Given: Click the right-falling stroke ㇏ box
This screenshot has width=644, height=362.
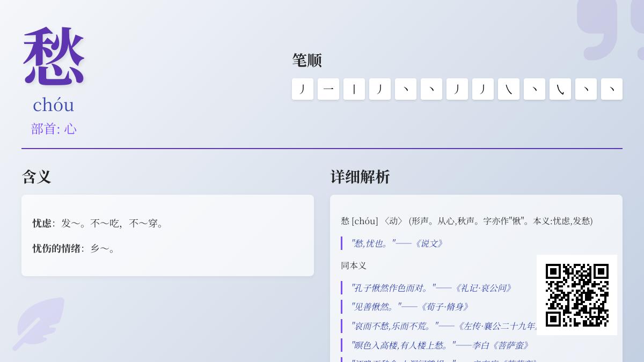Looking at the screenshot, I should 509,89.
